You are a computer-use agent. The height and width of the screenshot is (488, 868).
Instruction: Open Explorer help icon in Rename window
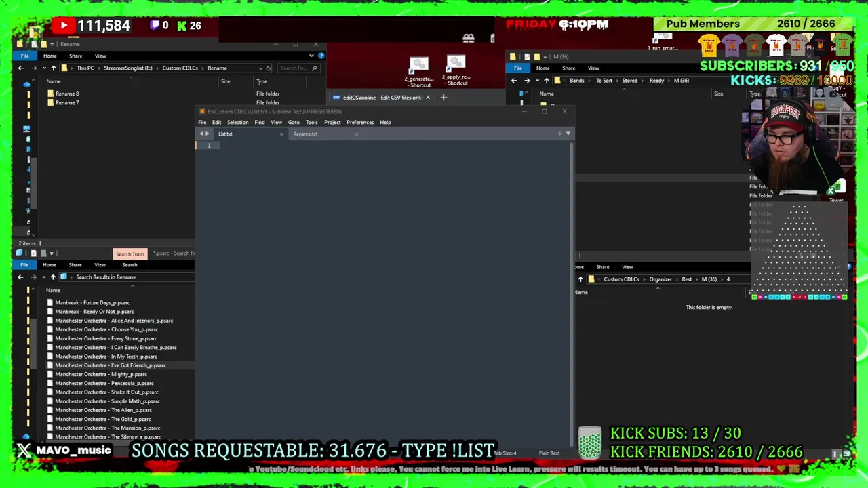click(321, 56)
